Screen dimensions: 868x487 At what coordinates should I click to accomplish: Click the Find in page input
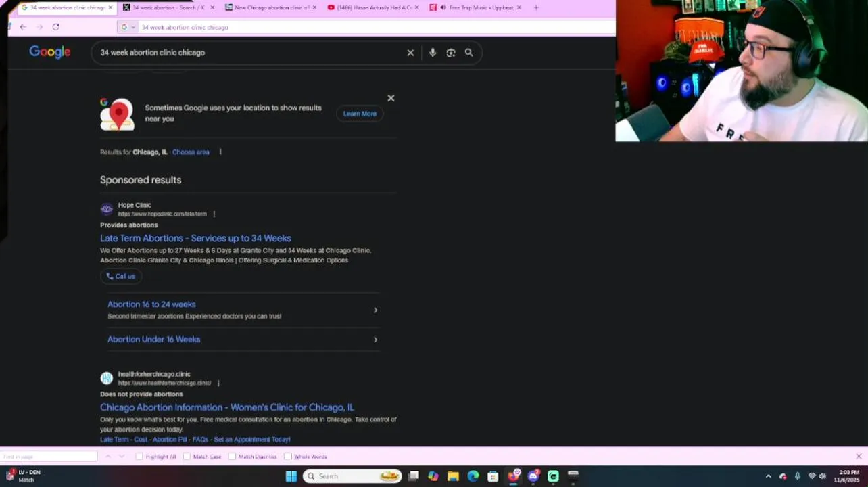click(x=49, y=457)
